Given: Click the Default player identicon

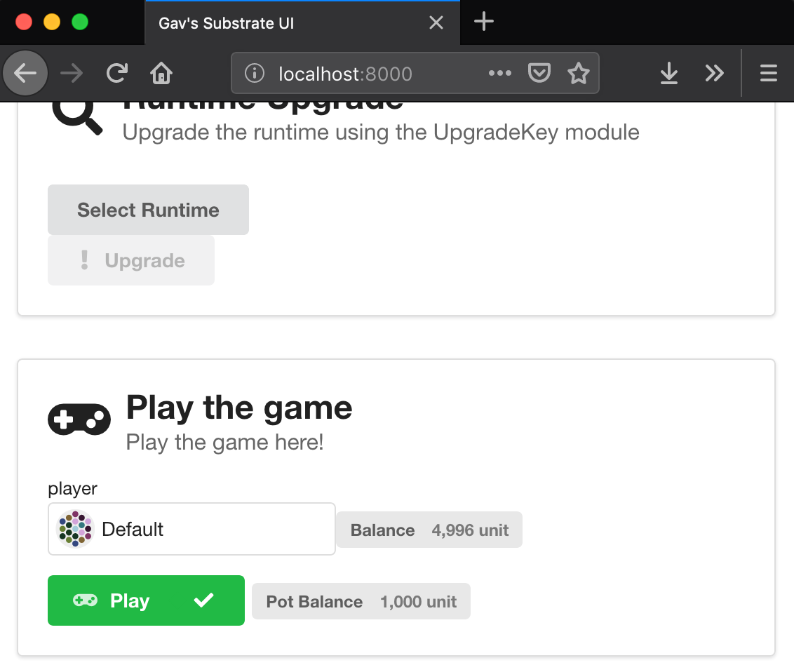Looking at the screenshot, I should click(x=76, y=529).
